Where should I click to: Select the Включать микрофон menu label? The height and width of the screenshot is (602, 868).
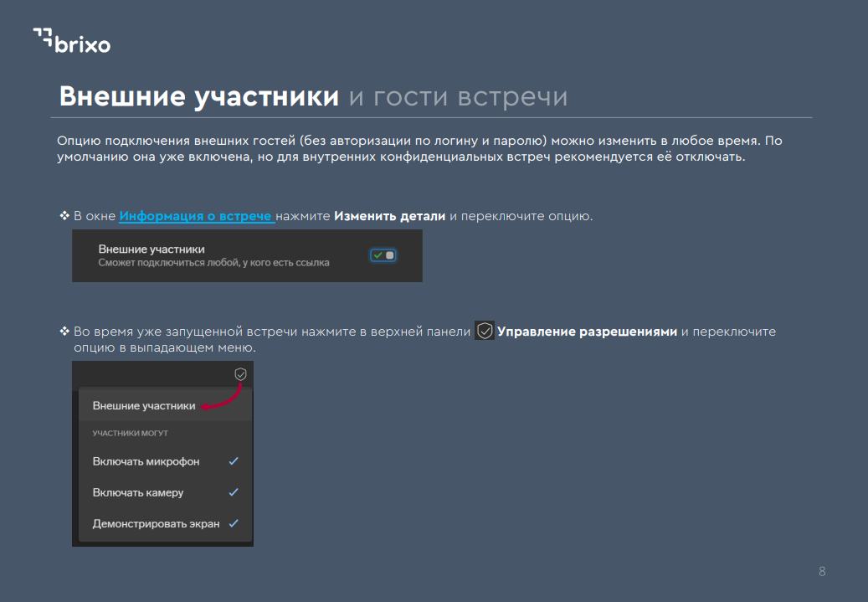(146, 461)
